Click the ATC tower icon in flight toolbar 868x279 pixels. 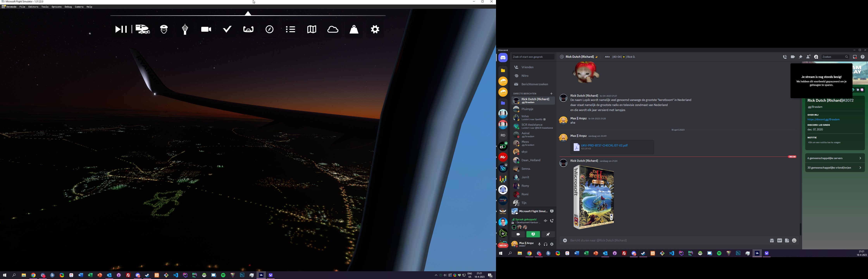coord(185,29)
